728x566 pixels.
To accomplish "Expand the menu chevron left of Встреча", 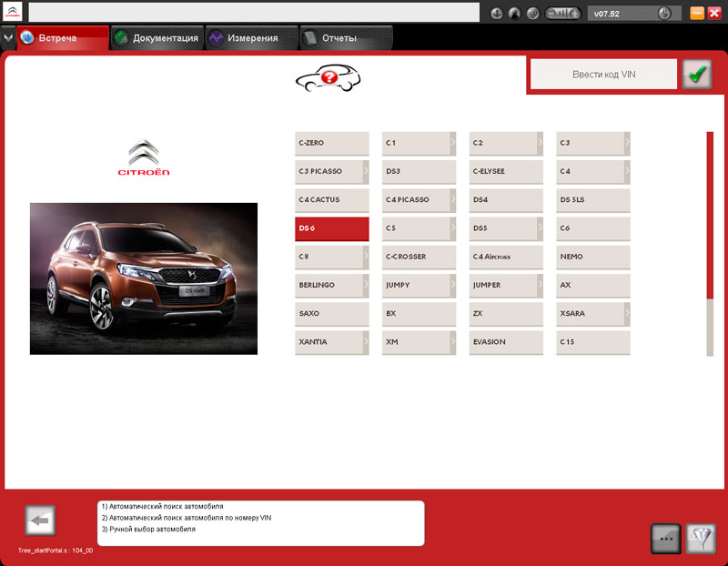I will tap(8, 38).
